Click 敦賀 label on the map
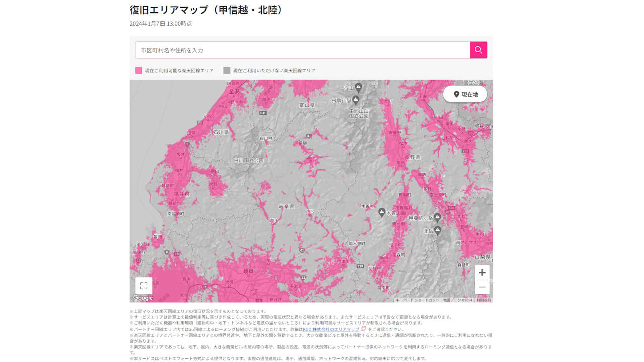The width and height of the screenshot is (644, 362). [158, 236]
